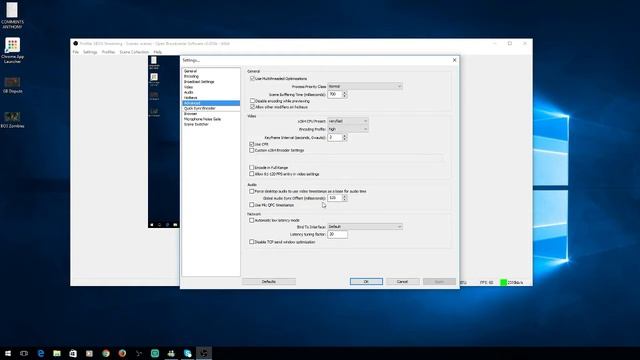The width and height of the screenshot is (640, 360).
Task: Enable Automatic low latency mode checkbox
Action: coord(251,220)
